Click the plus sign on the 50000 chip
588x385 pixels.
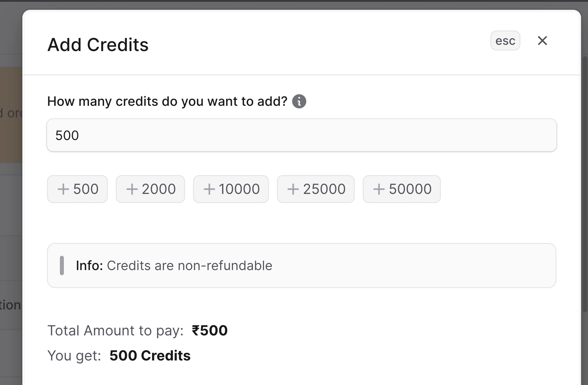tap(379, 189)
